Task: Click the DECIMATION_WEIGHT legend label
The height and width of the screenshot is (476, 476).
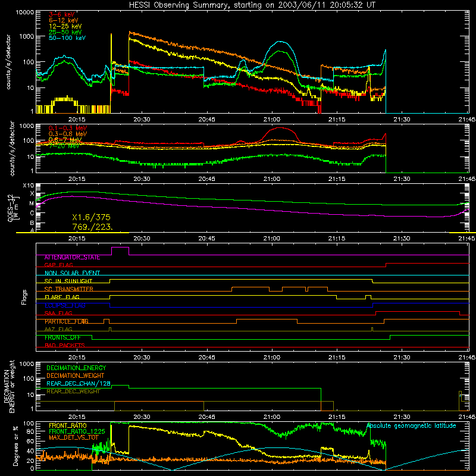Action: [76, 375]
